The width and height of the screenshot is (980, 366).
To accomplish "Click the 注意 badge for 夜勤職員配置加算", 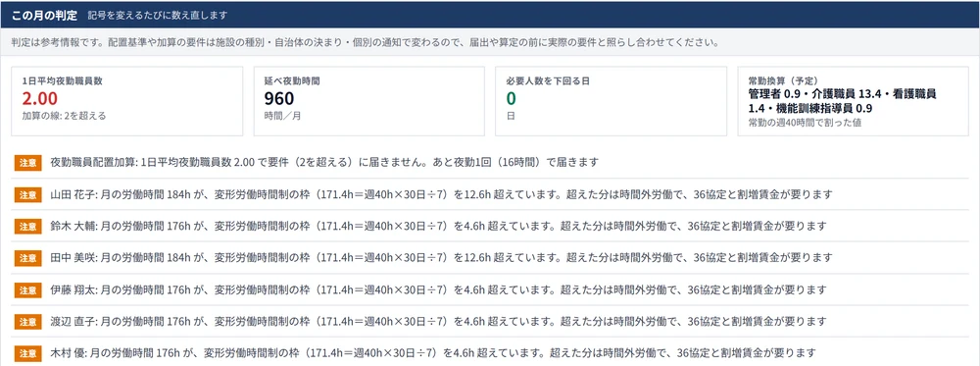I will [28, 162].
